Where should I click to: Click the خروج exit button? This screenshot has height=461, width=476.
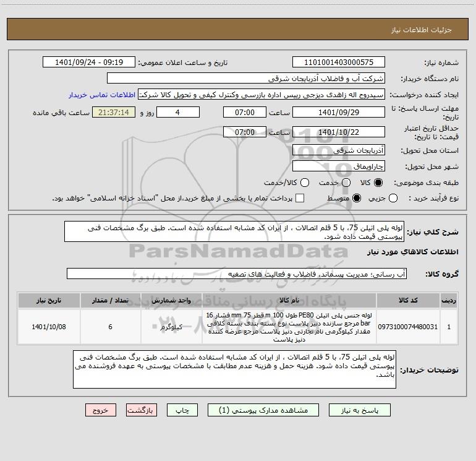coord(101,410)
